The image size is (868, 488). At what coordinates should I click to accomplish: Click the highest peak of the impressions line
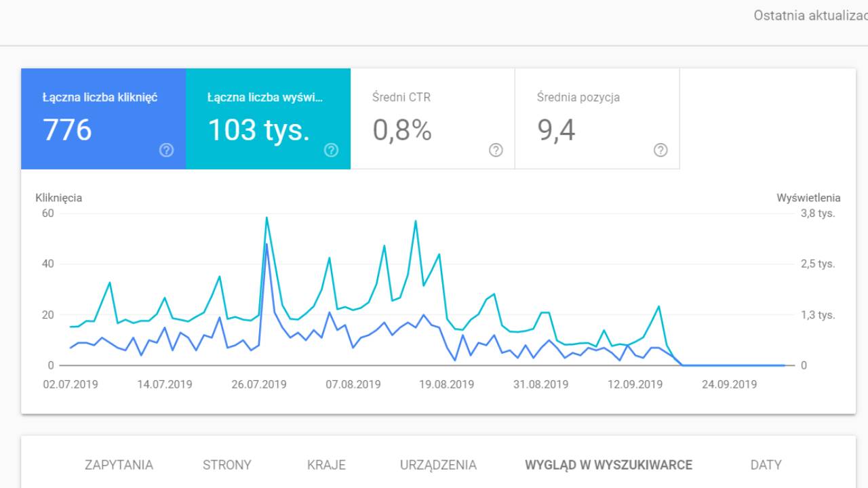(x=267, y=218)
